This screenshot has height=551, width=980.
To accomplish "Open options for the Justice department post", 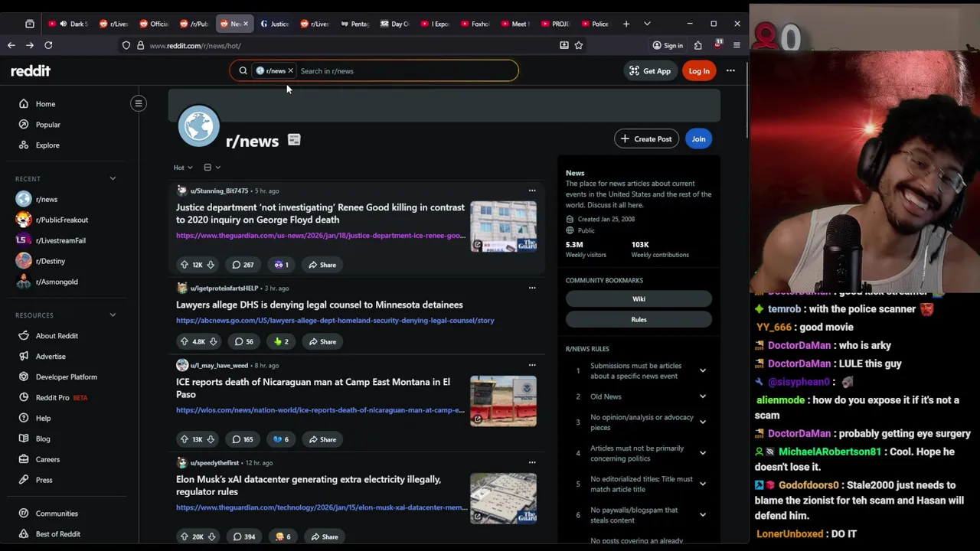I will (x=532, y=191).
